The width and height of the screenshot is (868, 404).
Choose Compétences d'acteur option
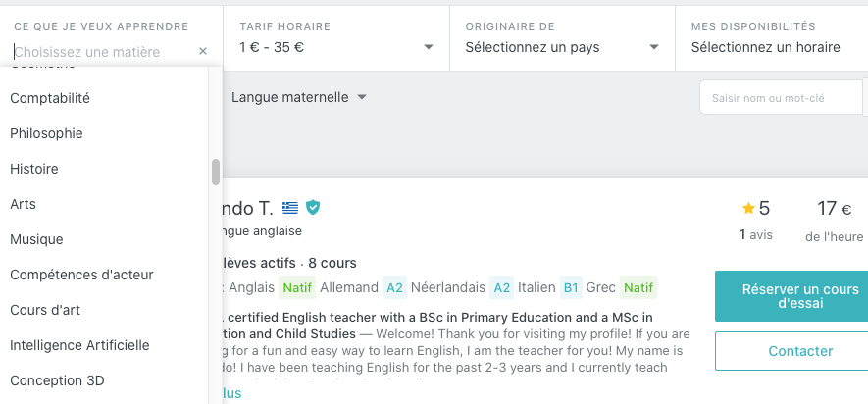[x=81, y=275]
